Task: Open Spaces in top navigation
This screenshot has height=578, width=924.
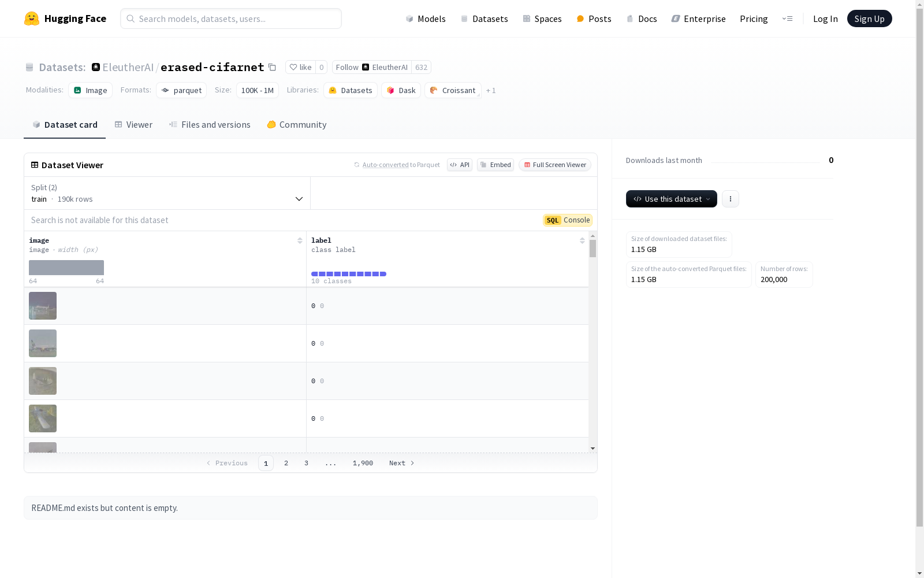Action: (542, 18)
